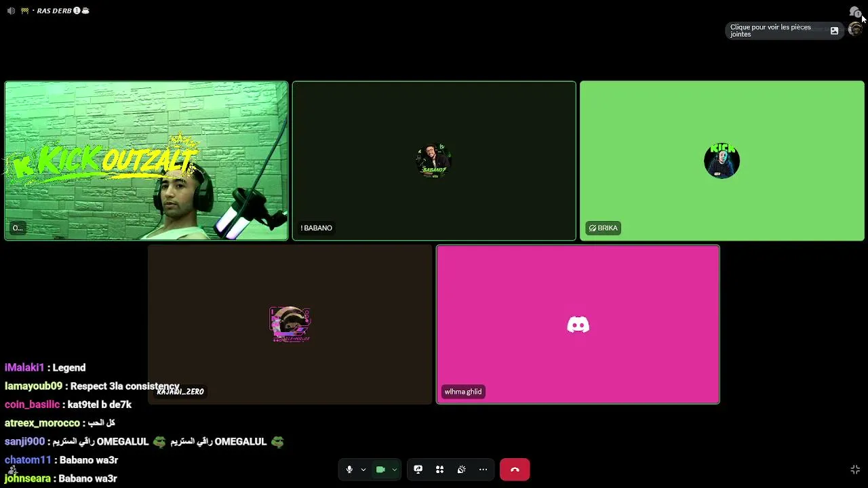Screen dimensions: 868x488
Task: Turn off the green camera button
Action: pyautogui.click(x=380, y=469)
